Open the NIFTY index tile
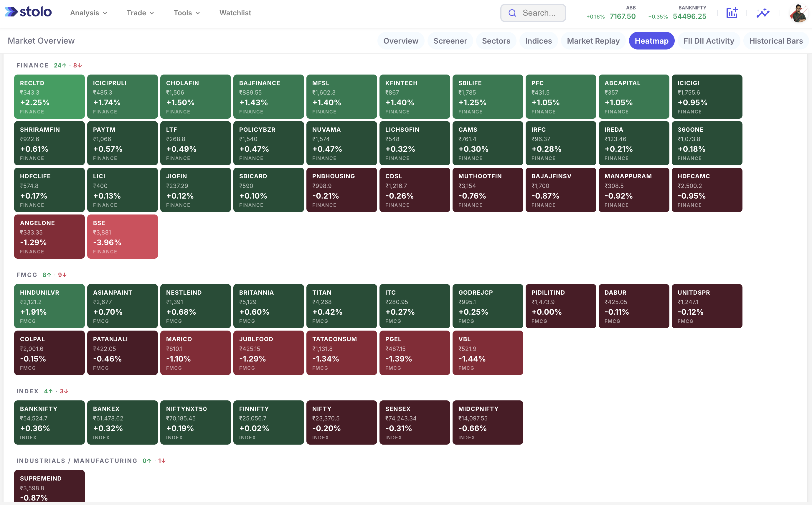Image resolution: width=812 pixels, height=505 pixels. [x=341, y=423]
